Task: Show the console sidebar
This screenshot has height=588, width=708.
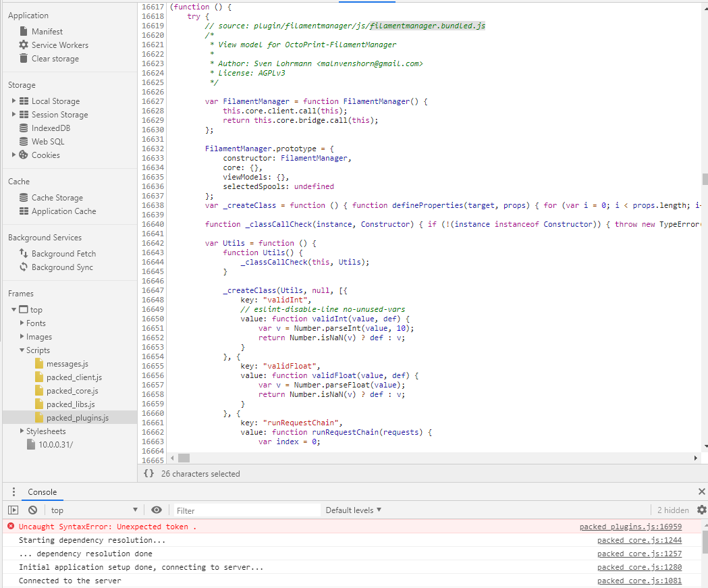Action: pyautogui.click(x=13, y=510)
